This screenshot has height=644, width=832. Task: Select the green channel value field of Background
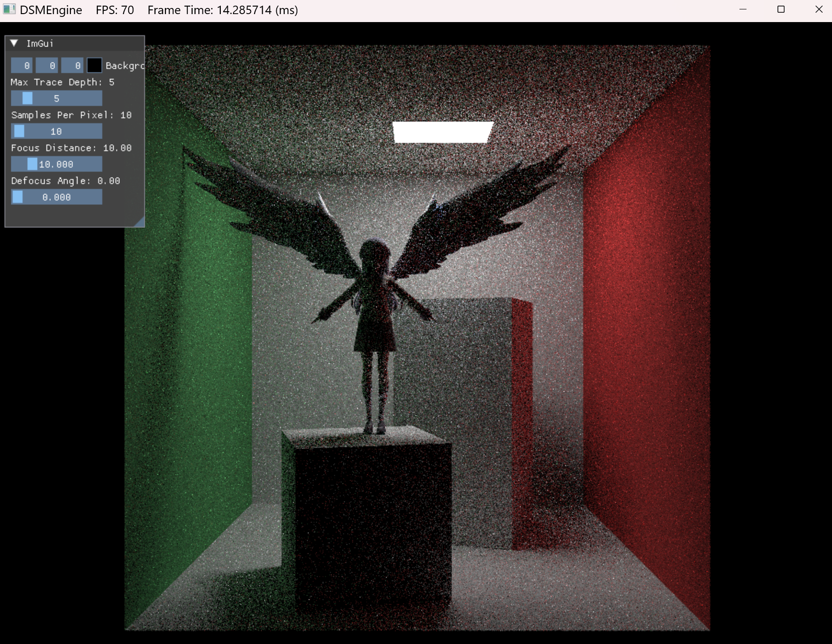pyautogui.click(x=47, y=66)
